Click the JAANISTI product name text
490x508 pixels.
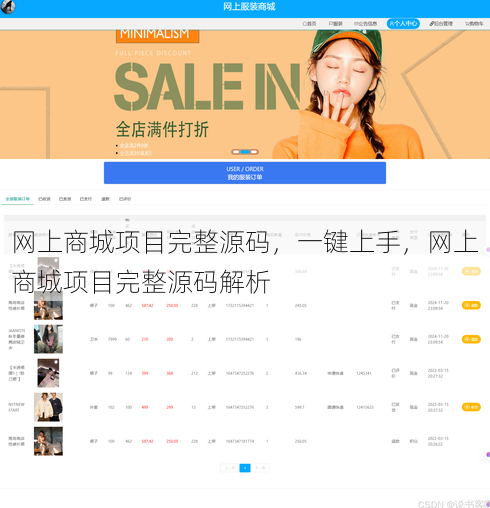tap(16, 339)
